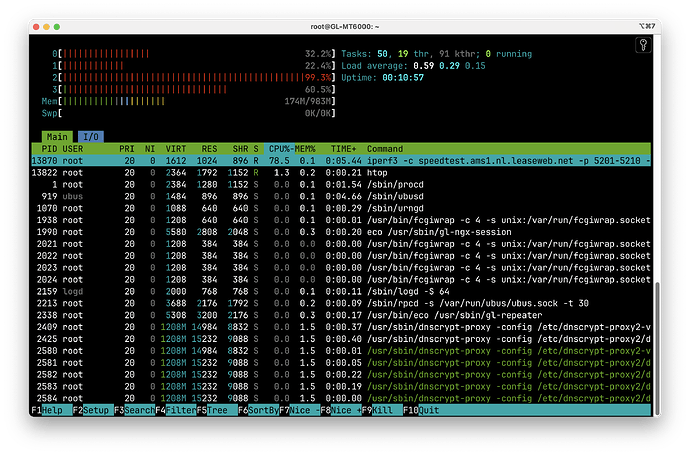Select the /sbin/urngd process row
This screenshot has height=454, width=690.
pyautogui.click(x=341, y=208)
